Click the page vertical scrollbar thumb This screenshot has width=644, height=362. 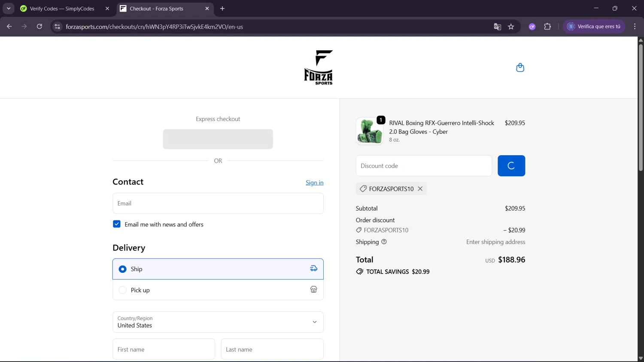point(641,107)
